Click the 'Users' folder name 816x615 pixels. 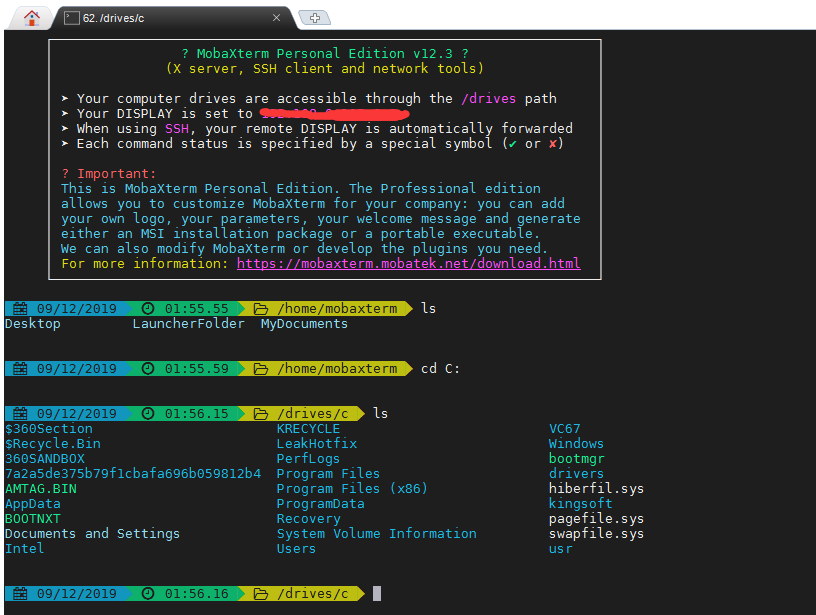pyautogui.click(x=296, y=548)
